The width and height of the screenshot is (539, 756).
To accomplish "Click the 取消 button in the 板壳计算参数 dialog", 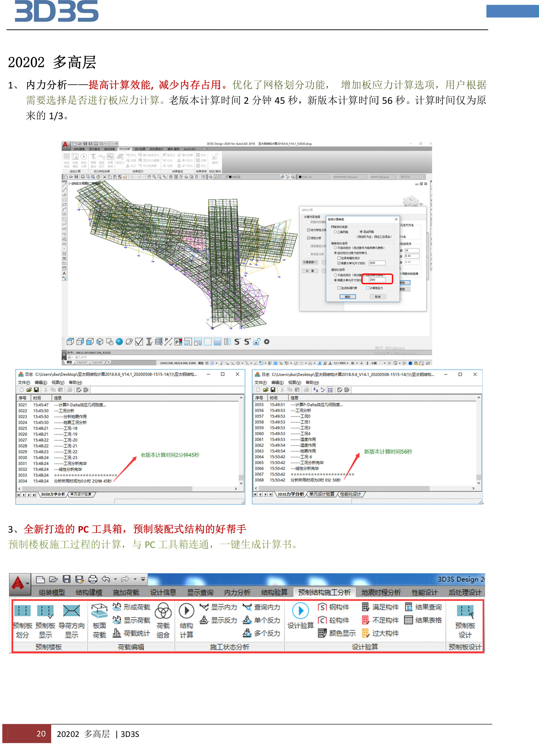I will [378, 297].
